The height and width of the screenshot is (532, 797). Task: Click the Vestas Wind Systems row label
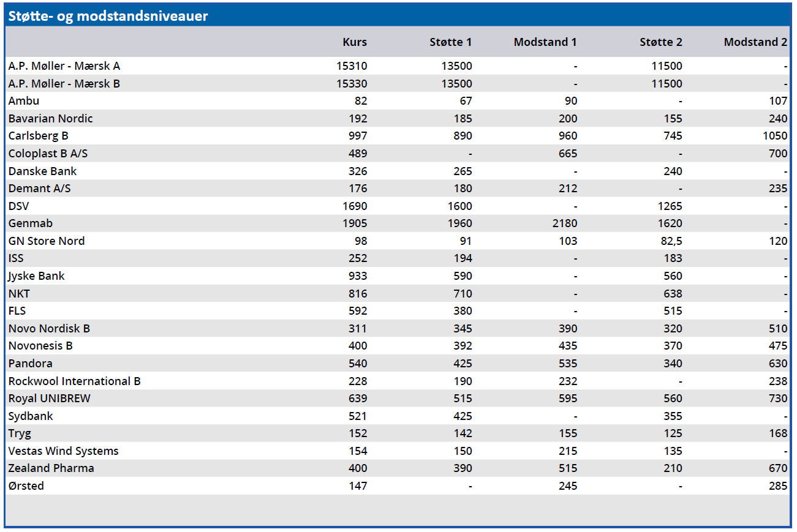(x=64, y=451)
